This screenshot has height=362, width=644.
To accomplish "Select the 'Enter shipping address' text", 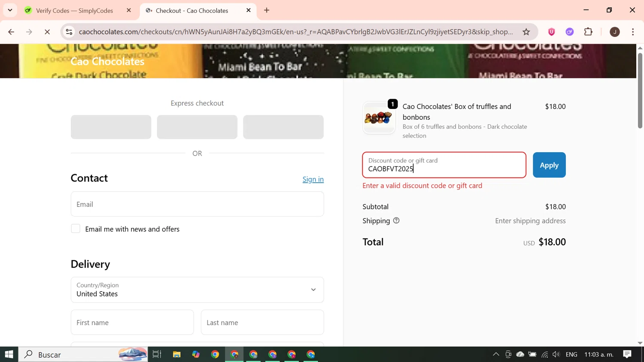I will (530, 221).
